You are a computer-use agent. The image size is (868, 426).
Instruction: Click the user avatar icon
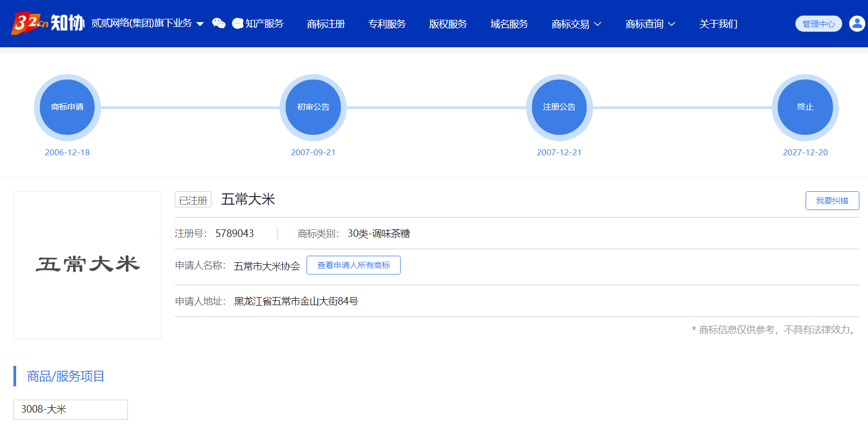[857, 24]
